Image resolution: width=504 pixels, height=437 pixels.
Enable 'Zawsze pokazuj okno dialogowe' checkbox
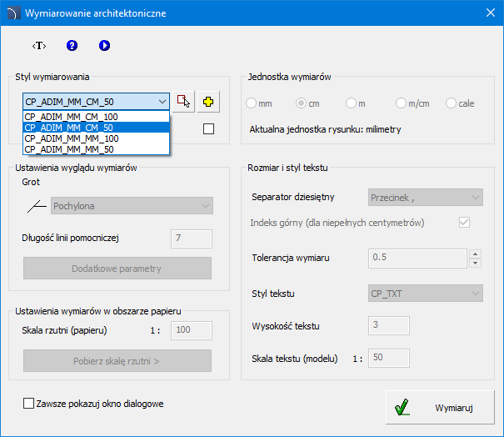pos(29,404)
